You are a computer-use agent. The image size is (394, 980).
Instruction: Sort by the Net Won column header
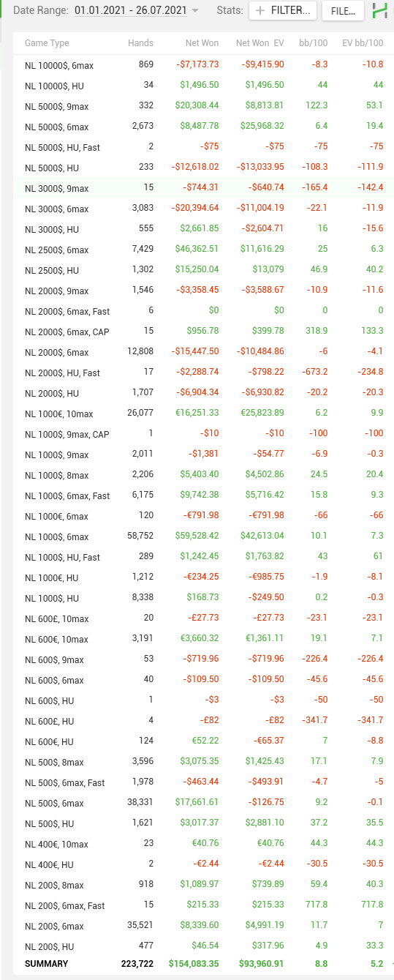(202, 43)
